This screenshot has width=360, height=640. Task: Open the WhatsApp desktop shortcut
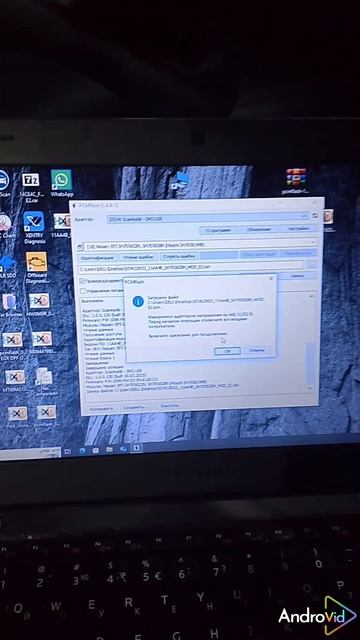pyautogui.click(x=62, y=184)
